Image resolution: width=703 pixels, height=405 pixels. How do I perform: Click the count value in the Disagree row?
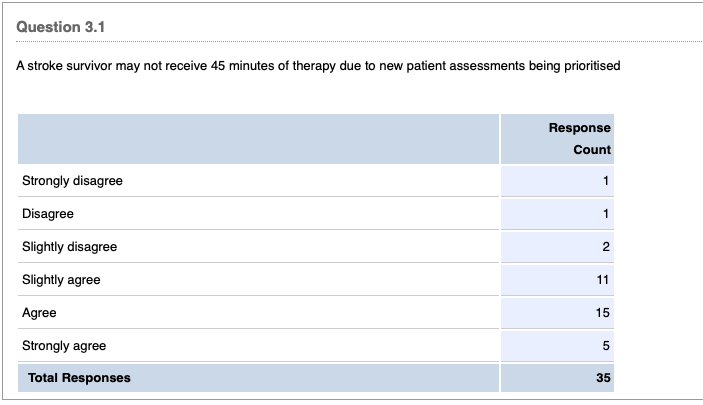(606, 214)
